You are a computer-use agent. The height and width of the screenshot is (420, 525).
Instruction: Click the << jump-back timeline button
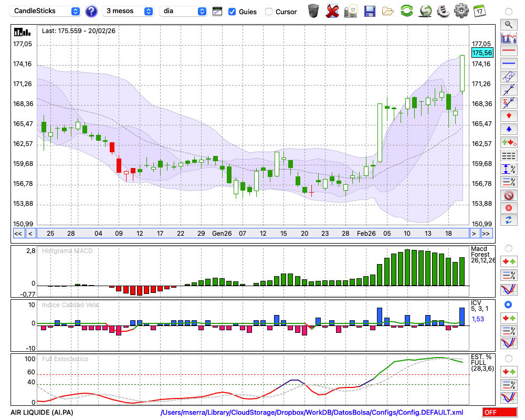click(18, 234)
